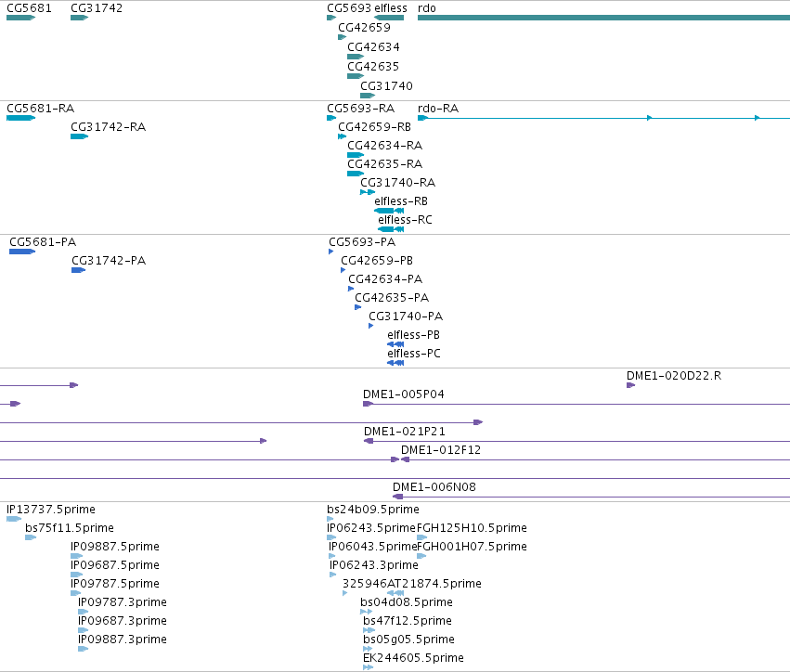Viewport: 790px width, 672px height.
Task: Select transcript CG42635-RA
Action: click(385, 164)
